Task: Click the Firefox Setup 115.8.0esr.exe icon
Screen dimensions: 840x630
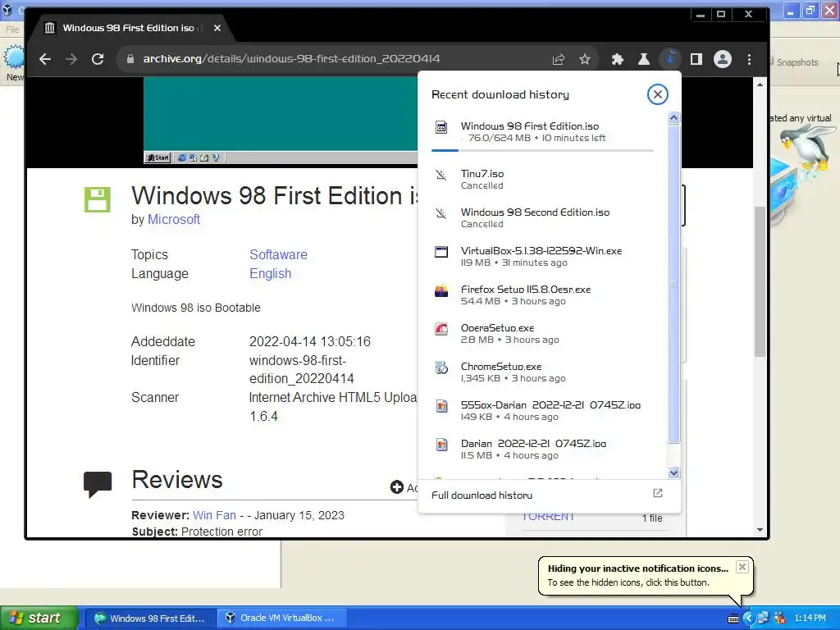Action: (441, 290)
